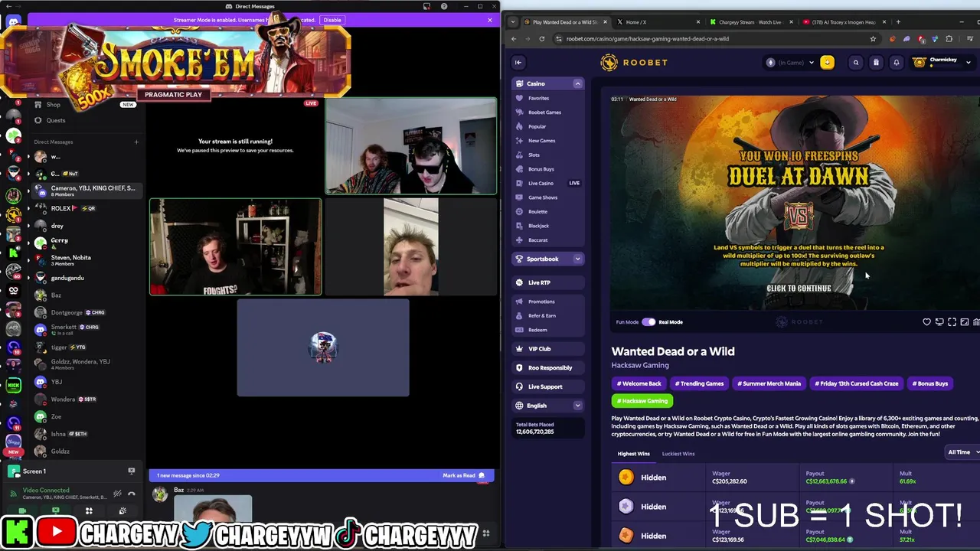Select the Luckiest Wins tab

678,454
